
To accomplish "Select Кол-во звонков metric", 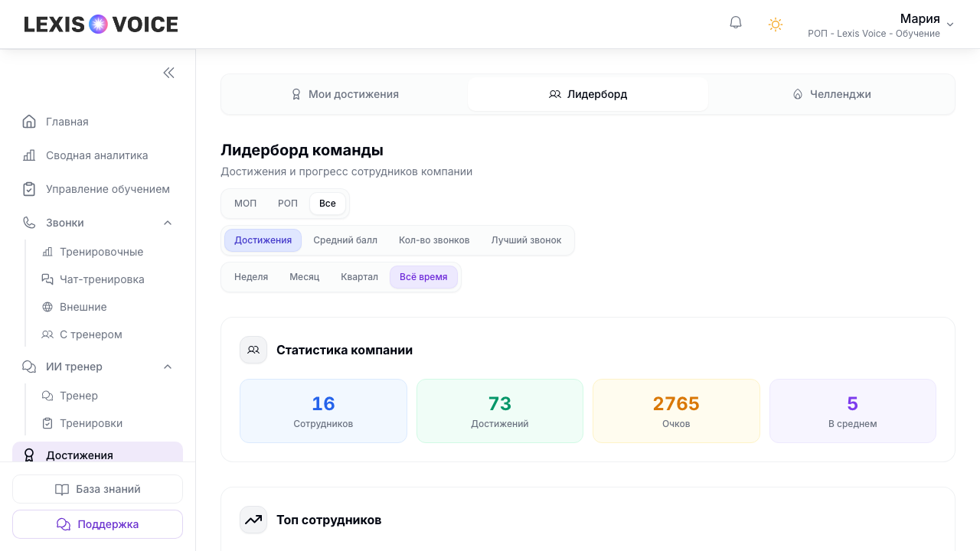I will [434, 240].
